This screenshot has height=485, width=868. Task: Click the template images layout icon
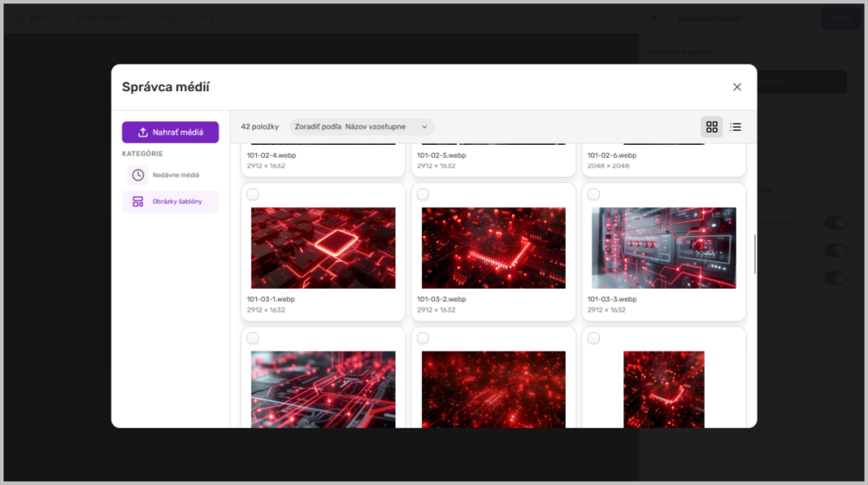click(138, 201)
